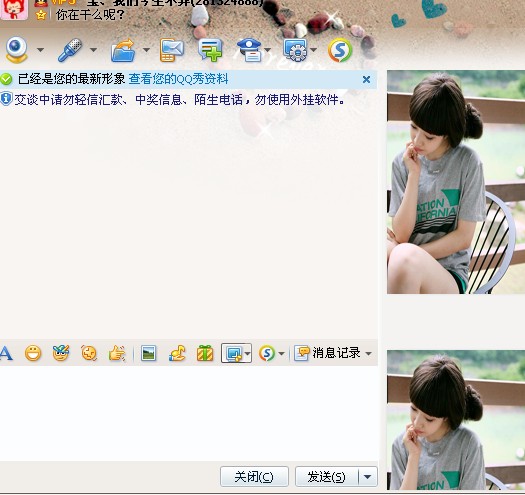Expand the application settings dropdown arrow
Viewport: 525px width, 495px height.
[x=313, y=50]
